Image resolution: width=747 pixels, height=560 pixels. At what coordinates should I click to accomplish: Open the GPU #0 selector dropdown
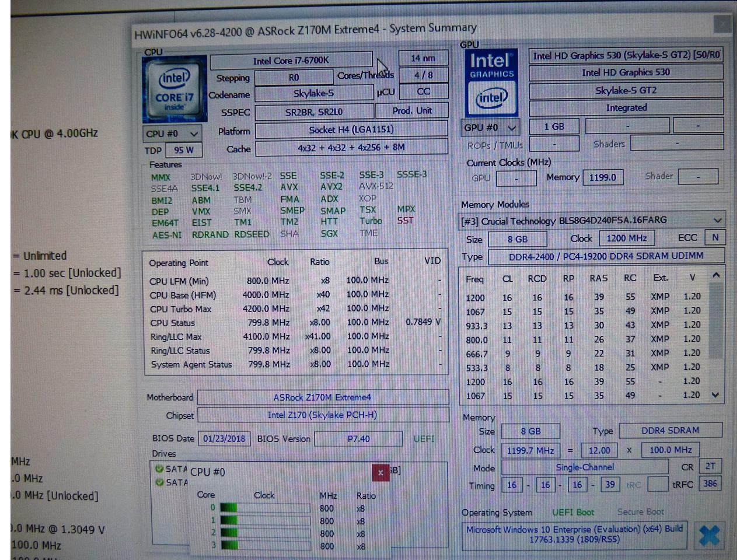[490, 128]
